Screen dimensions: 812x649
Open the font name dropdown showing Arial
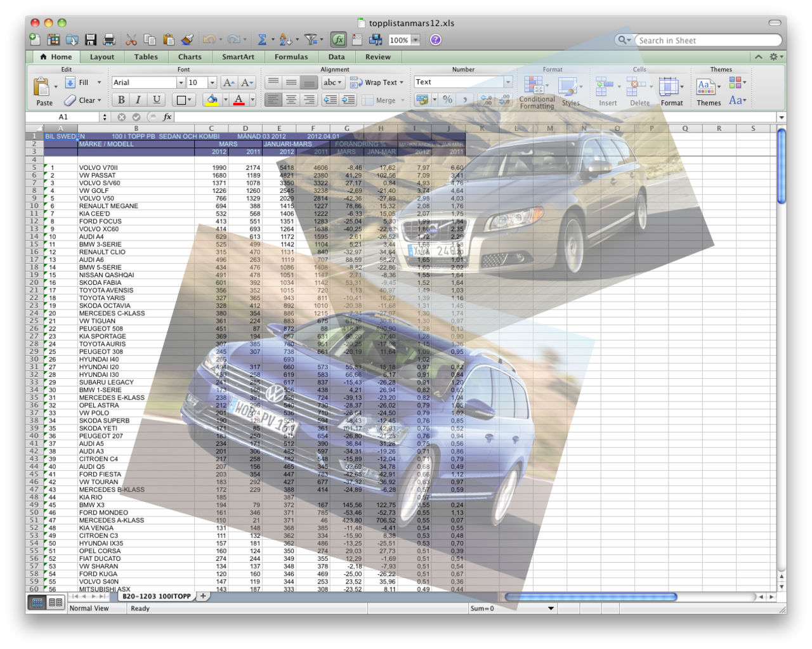(180, 82)
